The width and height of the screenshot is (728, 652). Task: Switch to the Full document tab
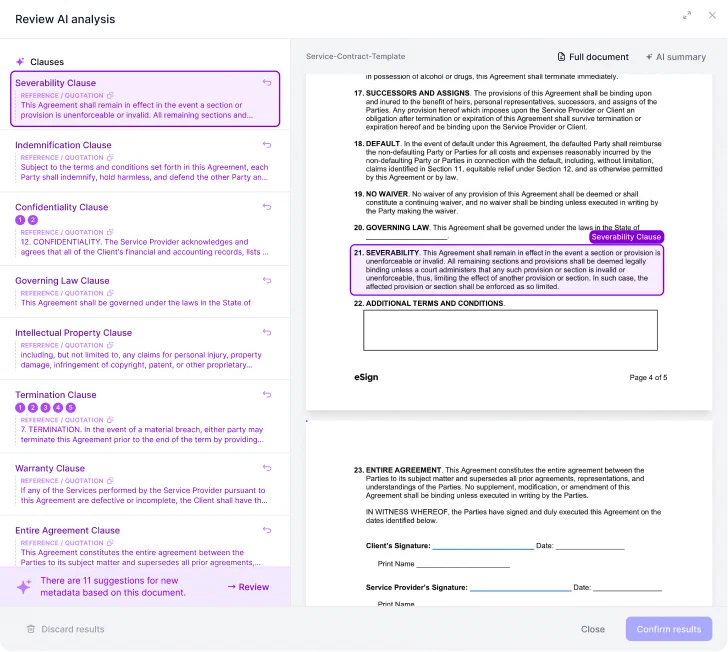pyautogui.click(x=593, y=57)
